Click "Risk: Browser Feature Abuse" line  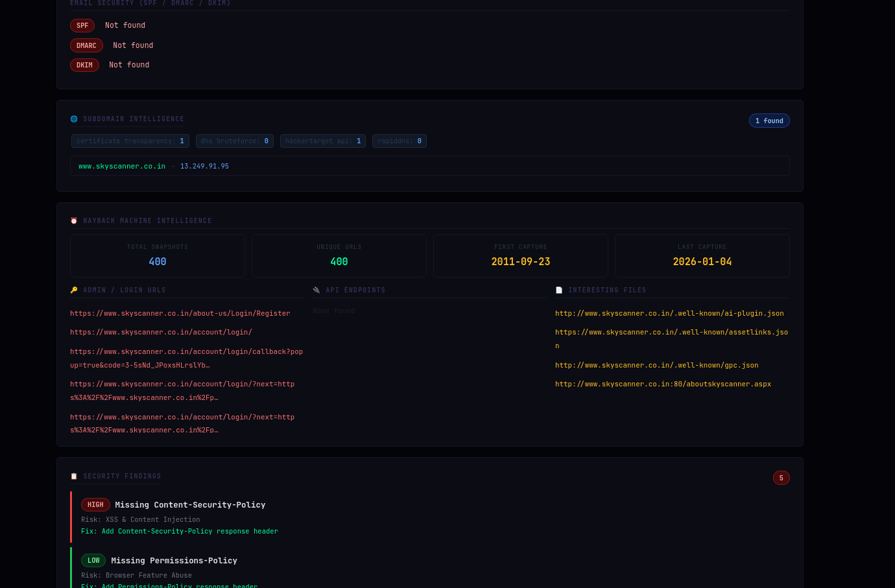click(x=136, y=576)
